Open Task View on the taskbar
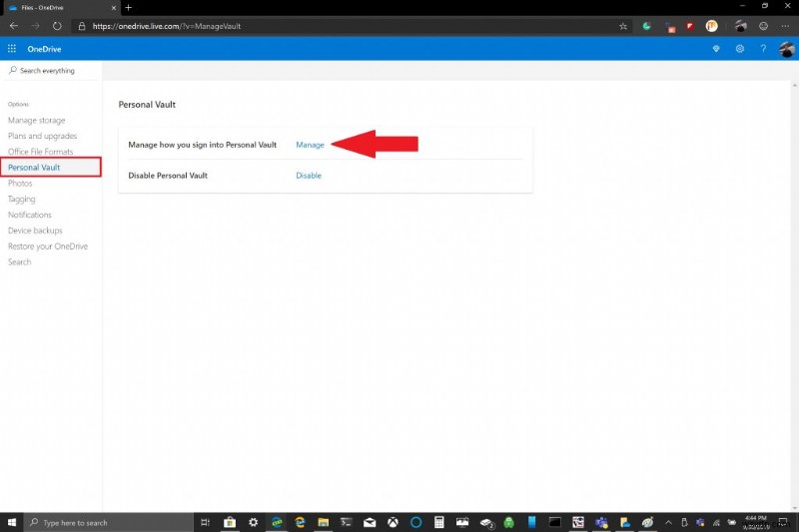This screenshot has height=532, width=799. [x=206, y=522]
